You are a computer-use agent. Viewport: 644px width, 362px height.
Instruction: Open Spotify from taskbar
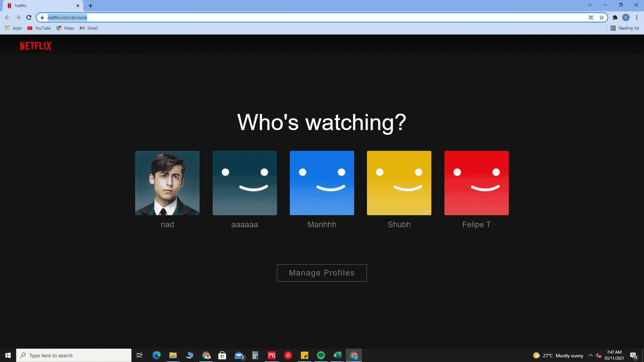321,355
